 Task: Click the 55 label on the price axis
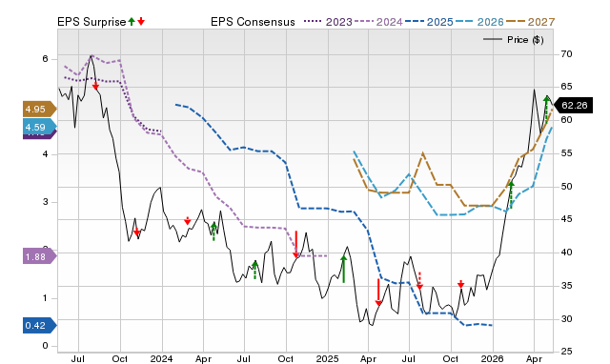(567, 152)
